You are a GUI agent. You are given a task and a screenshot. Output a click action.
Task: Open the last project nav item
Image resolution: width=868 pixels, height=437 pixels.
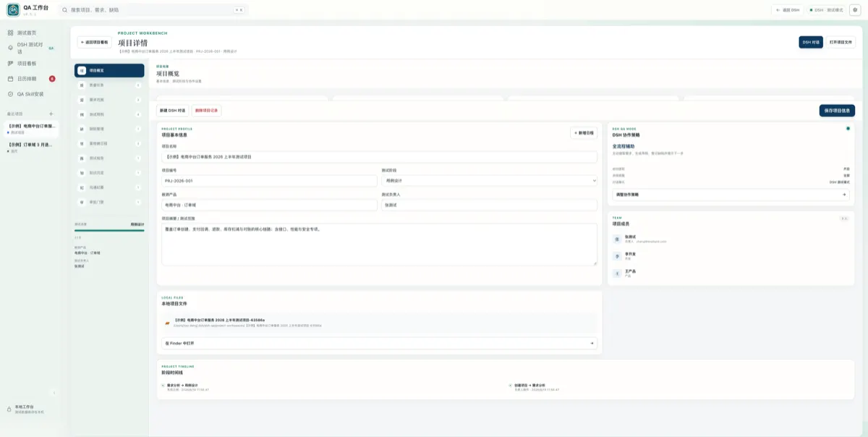tap(109, 202)
